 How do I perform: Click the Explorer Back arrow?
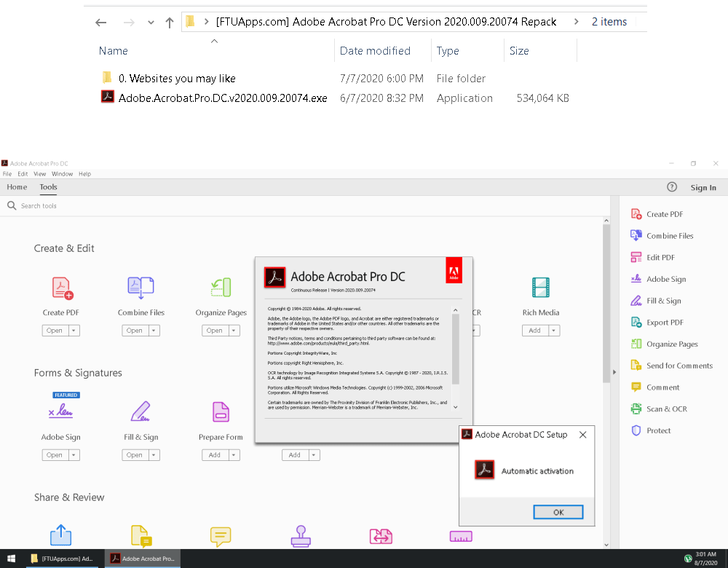click(100, 23)
